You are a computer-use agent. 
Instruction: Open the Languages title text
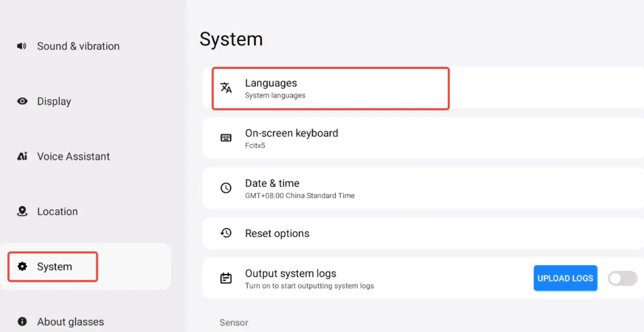pos(271,83)
